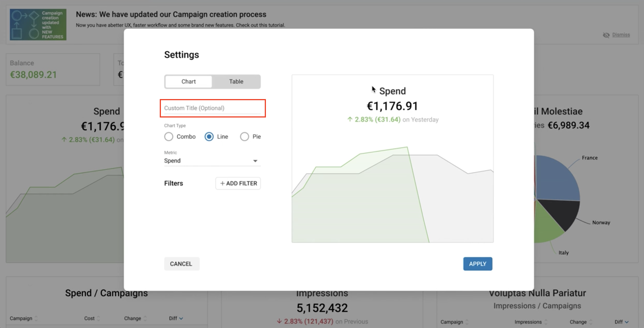The height and width of the screenshot is (328, 644).
Task: Click the Add Filter button
Action: 238,184
